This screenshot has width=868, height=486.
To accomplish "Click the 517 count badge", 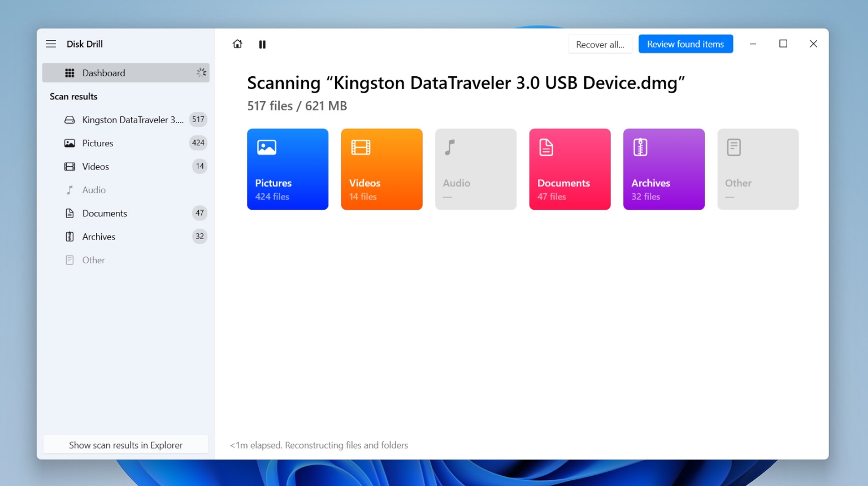I will pyautogui.click(x=198, y=119).
